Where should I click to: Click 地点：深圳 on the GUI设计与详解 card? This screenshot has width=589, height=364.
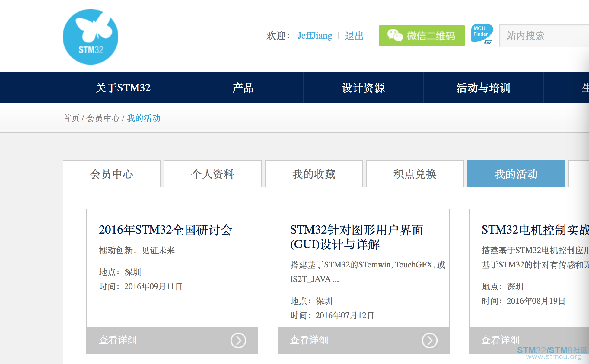(x=311, y=301)
